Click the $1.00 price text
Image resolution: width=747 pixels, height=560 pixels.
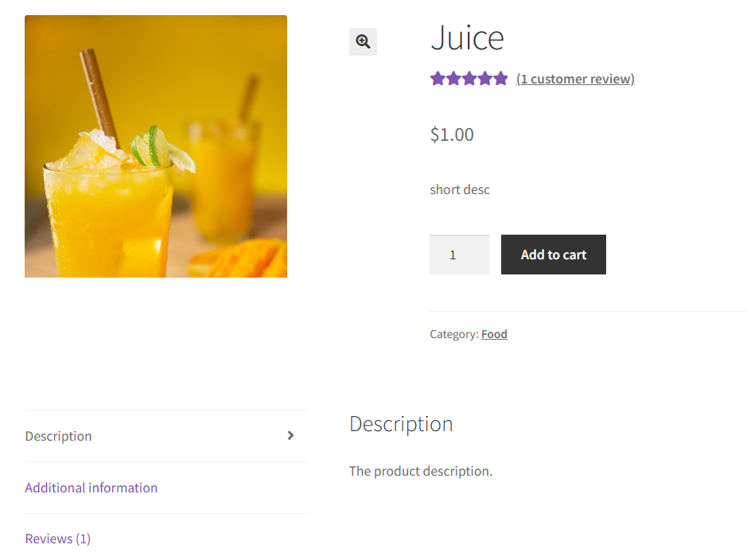452,134
